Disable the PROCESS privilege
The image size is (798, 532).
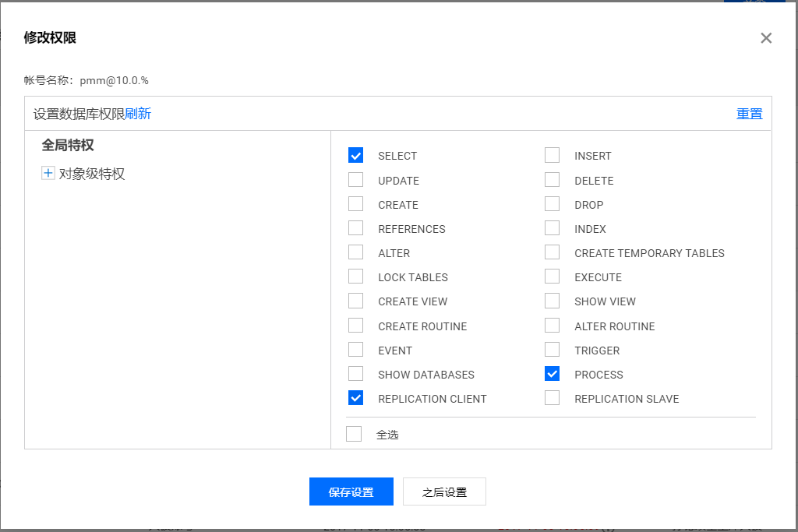point(553,375)
